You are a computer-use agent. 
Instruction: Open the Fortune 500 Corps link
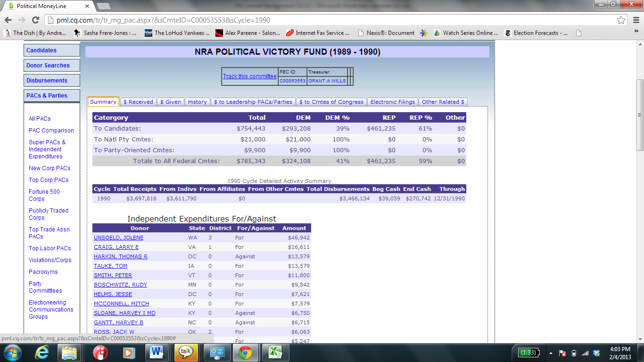(x=44, y=195)
